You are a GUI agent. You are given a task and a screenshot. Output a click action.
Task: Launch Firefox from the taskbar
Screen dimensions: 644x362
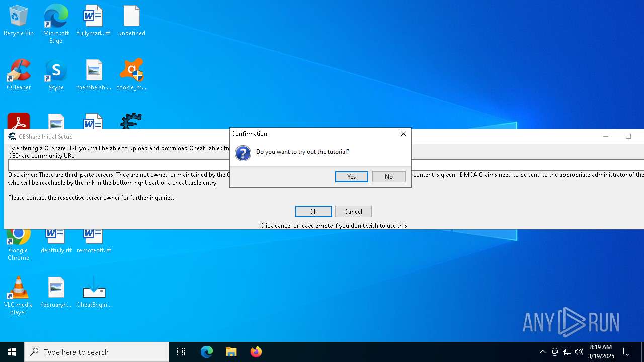click(256, 352)
